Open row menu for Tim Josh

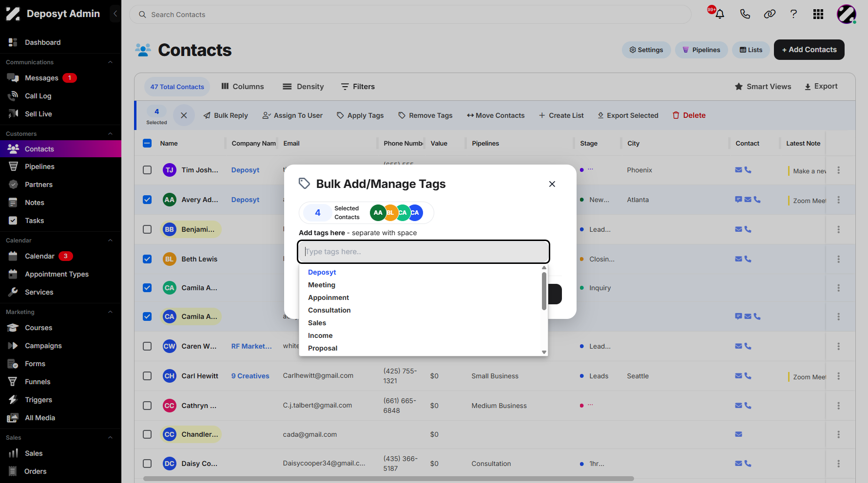coord(838,170)
